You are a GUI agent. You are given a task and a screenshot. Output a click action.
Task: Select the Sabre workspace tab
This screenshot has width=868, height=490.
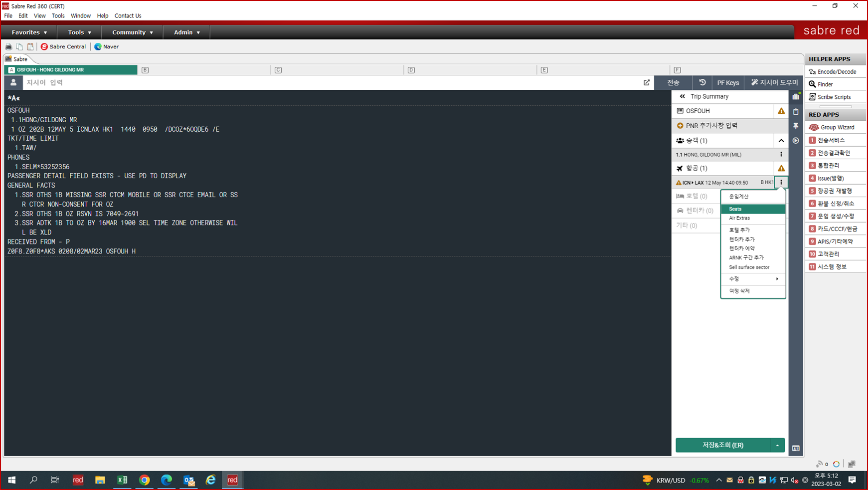(17, 59)
